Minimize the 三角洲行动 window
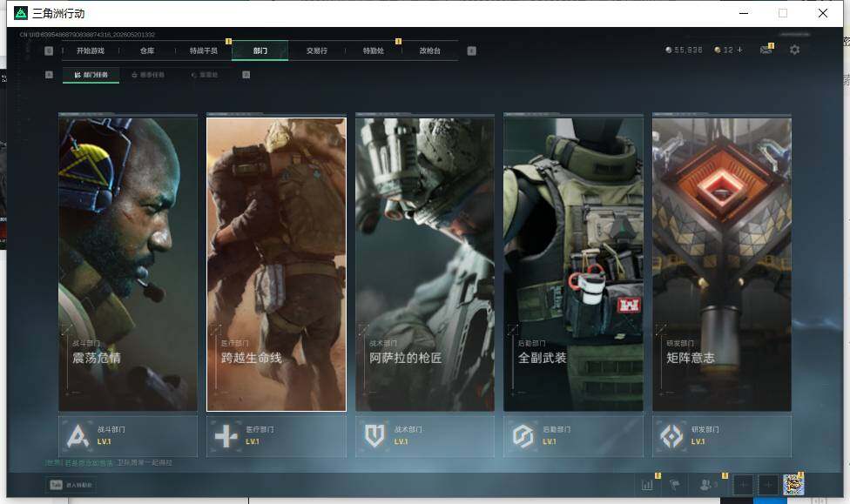The width and height of the screenshot is (850, 504). tap(744, 13)
